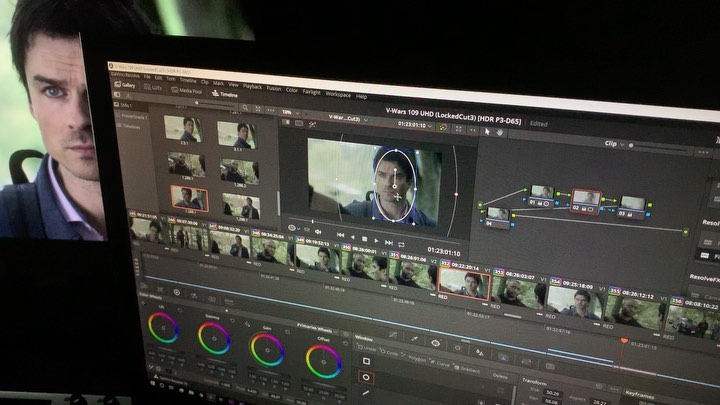Open the Gallery panel
The height and width of the screenshot is (405, 720).
125,86
